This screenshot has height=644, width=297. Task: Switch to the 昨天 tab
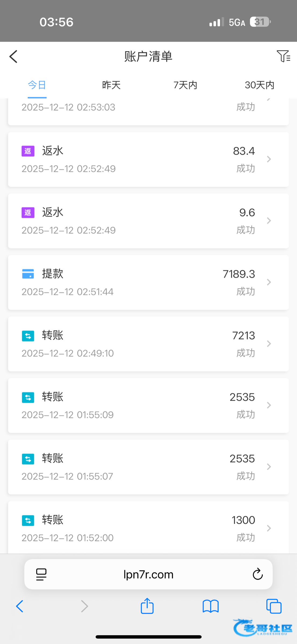pos(111,85)
